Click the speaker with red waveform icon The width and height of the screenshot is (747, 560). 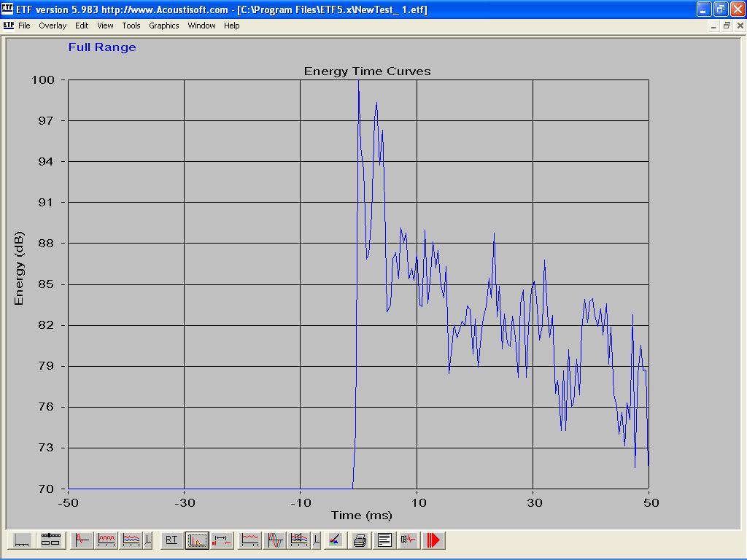409,540
